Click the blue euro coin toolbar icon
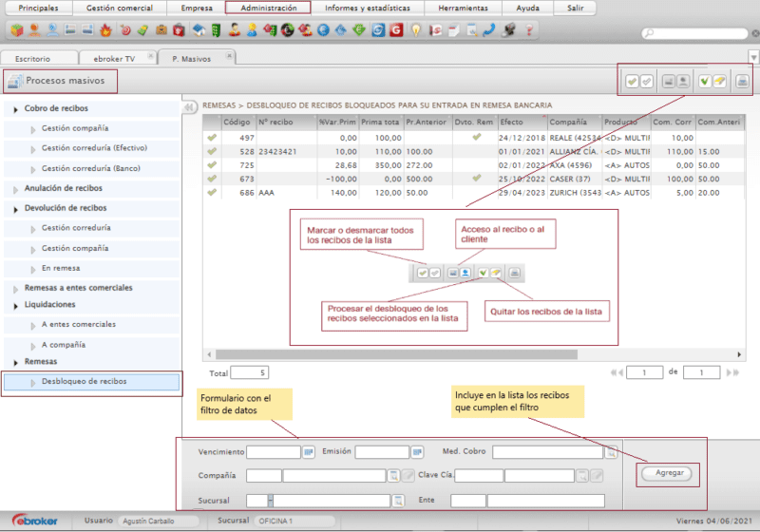This screenshot has height=532, width=760. pos(323,30)
